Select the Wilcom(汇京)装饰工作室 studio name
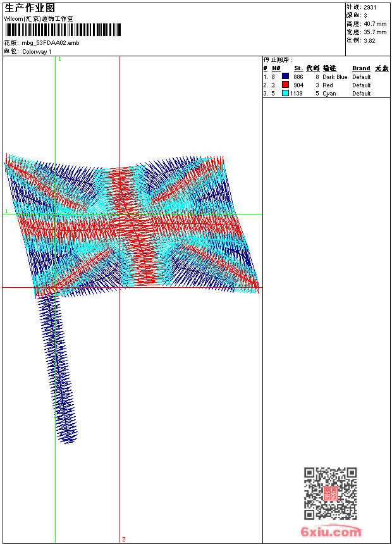 (x=39, y=19)
